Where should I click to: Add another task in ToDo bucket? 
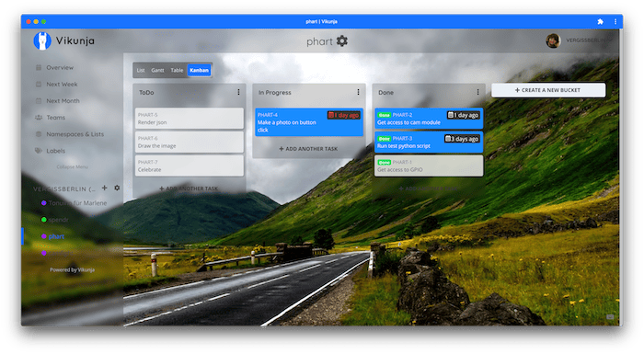[189, 188]
